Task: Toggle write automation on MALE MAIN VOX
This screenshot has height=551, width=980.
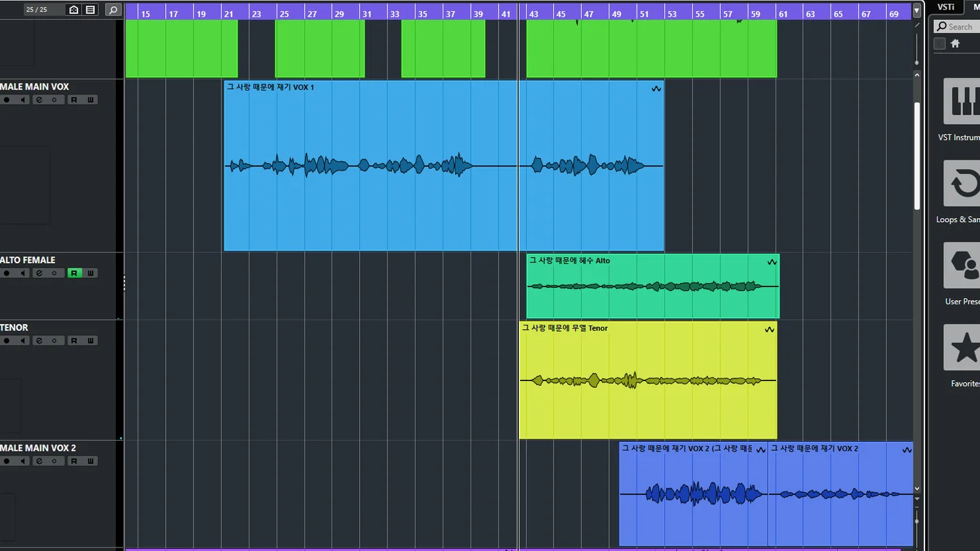Action: [90, 100]
